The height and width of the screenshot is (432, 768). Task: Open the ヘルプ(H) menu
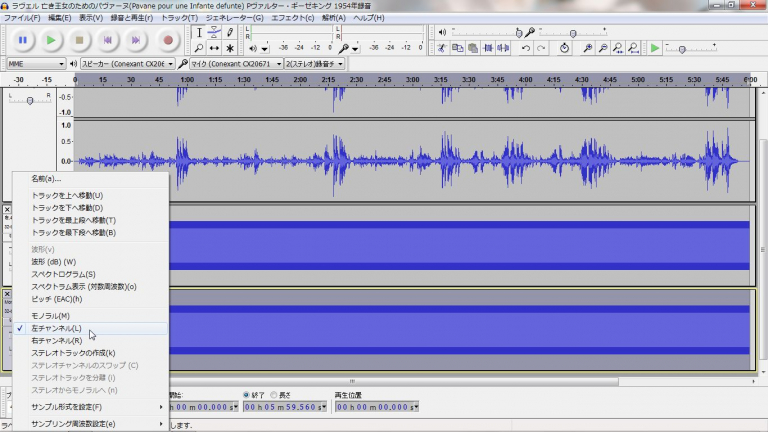point(369,18)
